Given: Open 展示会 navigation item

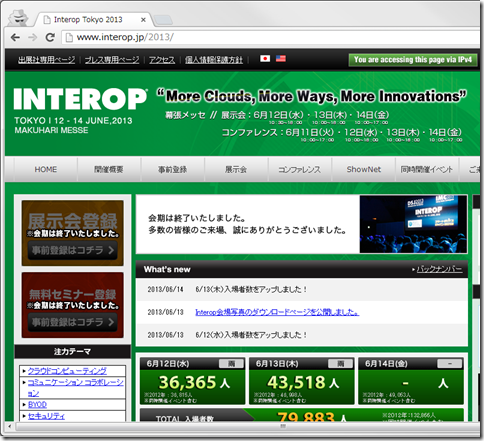Looking at the screenshot, I should click(x=236, y=169).
